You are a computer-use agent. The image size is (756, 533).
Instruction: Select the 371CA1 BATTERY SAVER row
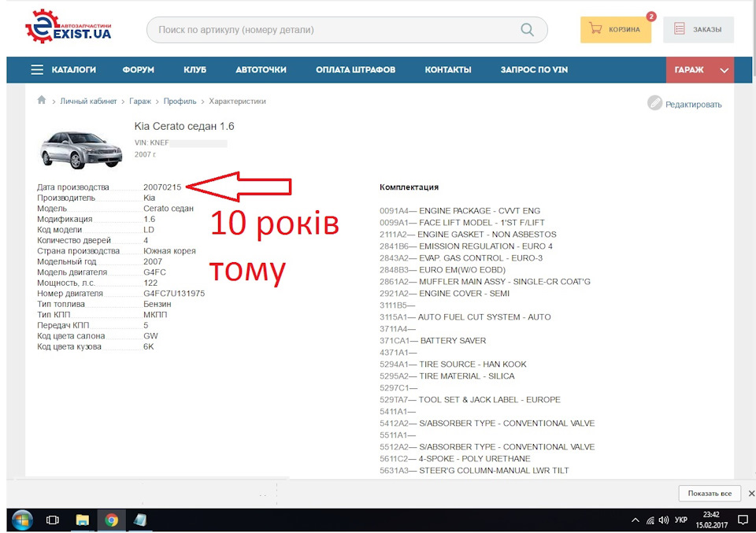[432, 341]
